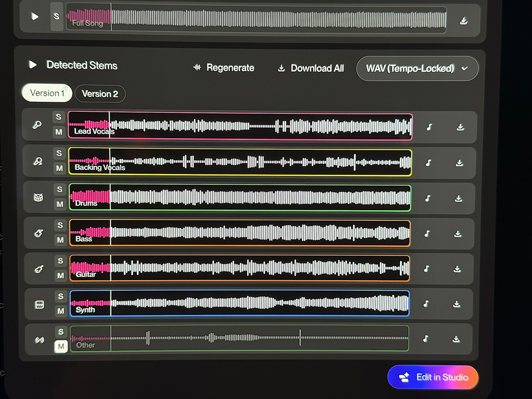Viewport: 532px width, 399px height.
Task: Mute the Backing Vocals stem
Action: tap(59, 168)
